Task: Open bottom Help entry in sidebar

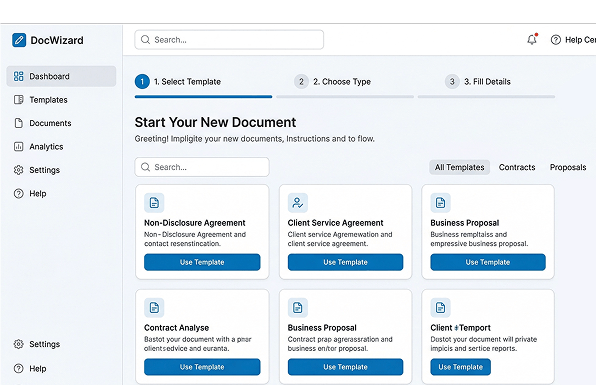Action: click(x=61, y=368)
